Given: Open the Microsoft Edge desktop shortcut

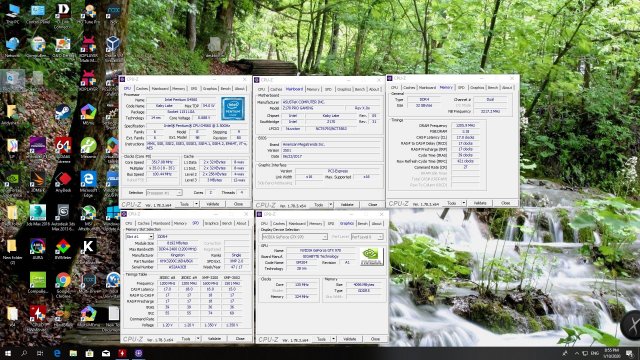Looking at the screenshot, I should point(88,184).
